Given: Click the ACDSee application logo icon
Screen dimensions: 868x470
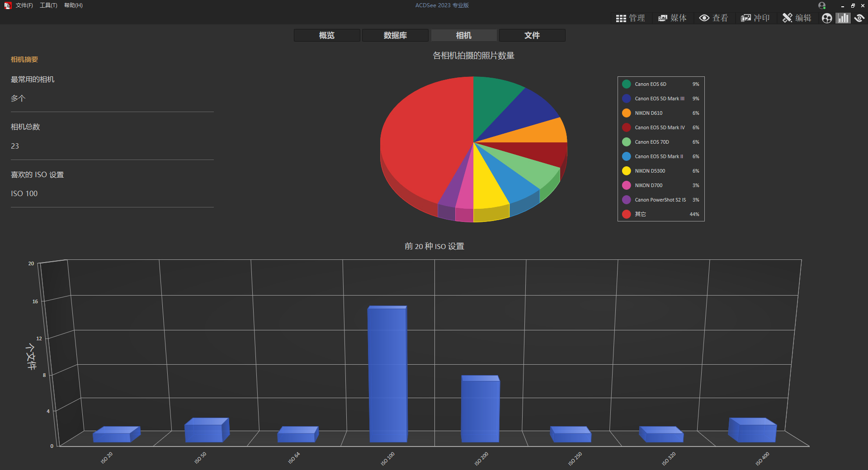Looking at the screenshot, I should pyautogui.click(x=7, y=5).
